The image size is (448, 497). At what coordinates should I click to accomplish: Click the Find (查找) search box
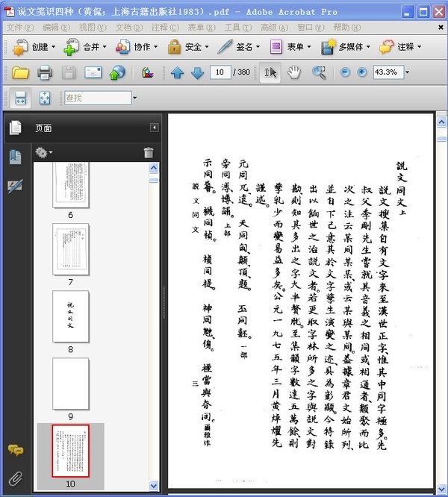pos(98,98)
